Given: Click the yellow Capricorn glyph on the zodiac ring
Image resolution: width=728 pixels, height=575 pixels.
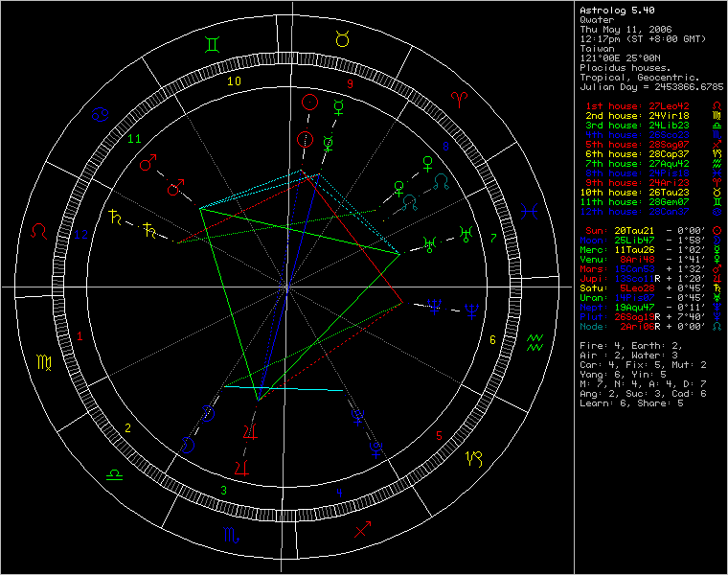Looking at the screenshot, I should (x=474, y=458).
